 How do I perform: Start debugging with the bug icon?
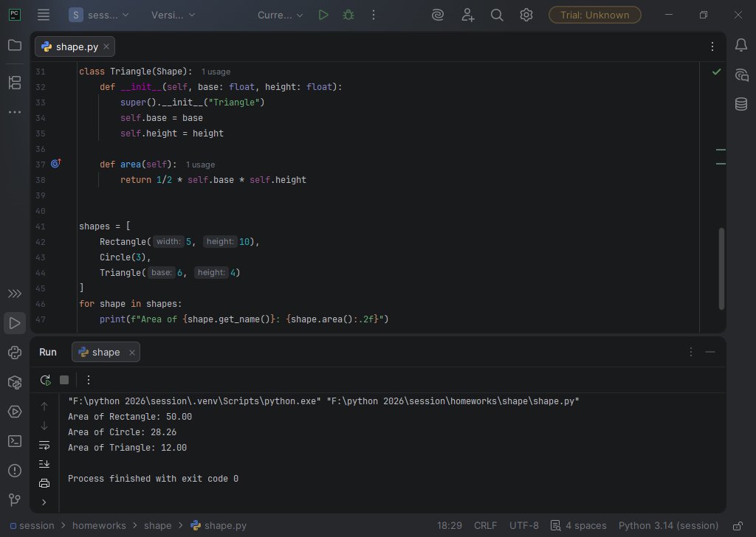(x=348, y=15)
